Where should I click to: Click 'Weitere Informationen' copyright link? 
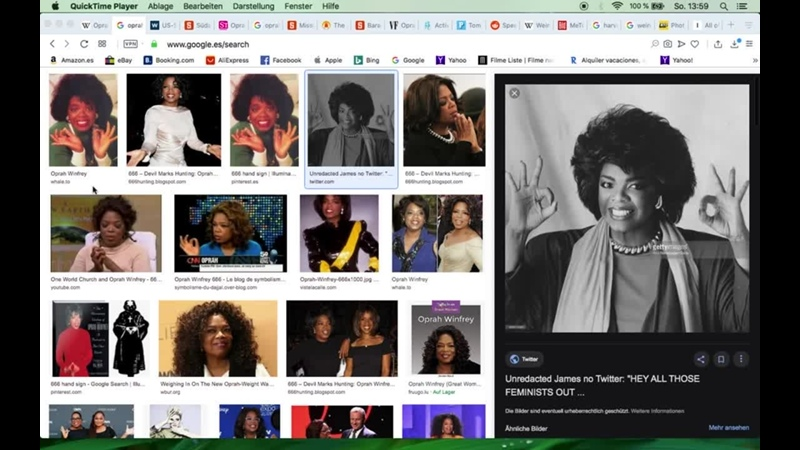coord(657,411)
